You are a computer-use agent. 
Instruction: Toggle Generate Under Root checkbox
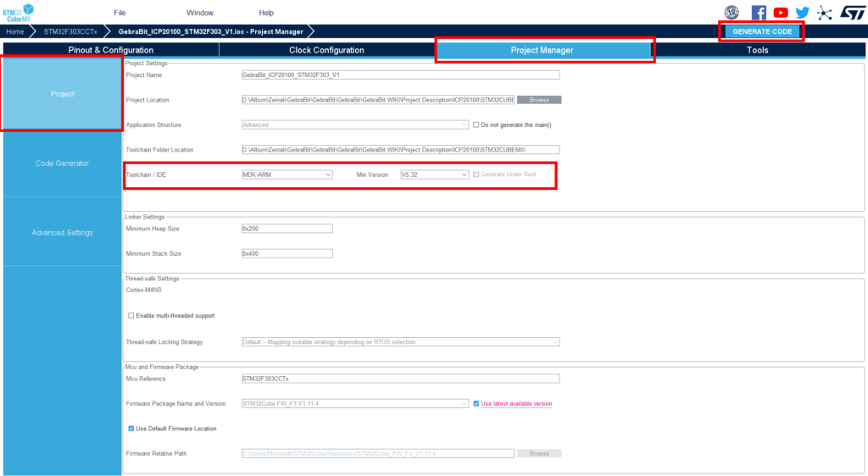476,174
